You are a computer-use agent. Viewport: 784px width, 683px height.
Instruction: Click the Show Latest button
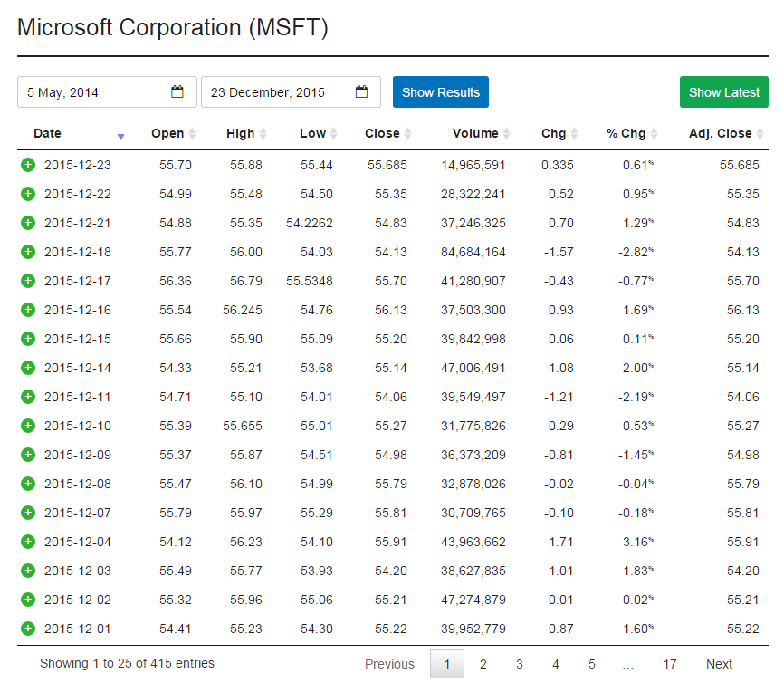tap(723, 92)
